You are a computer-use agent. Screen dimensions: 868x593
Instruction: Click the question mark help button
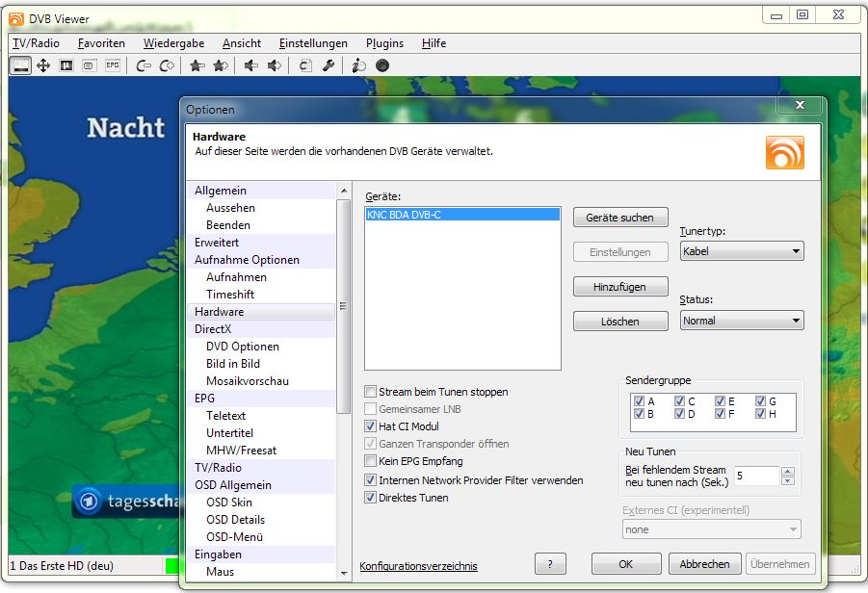tap(550, 564)
